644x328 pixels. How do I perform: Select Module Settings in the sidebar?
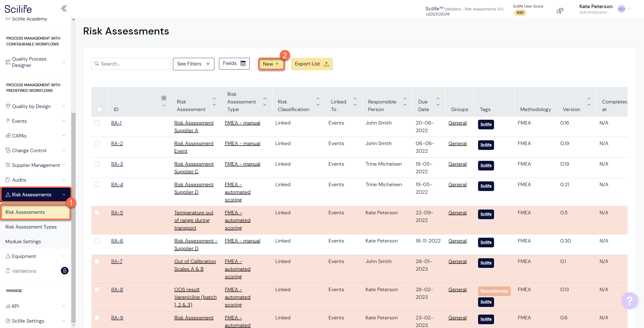pyautogui.click(x=23, y=241)
